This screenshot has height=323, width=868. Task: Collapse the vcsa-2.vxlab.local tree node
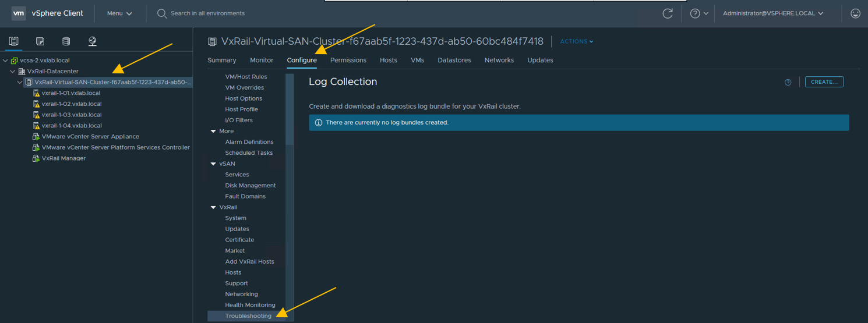(5, 61)
